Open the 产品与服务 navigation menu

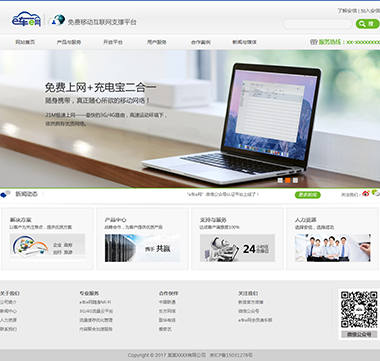point(69,42)
